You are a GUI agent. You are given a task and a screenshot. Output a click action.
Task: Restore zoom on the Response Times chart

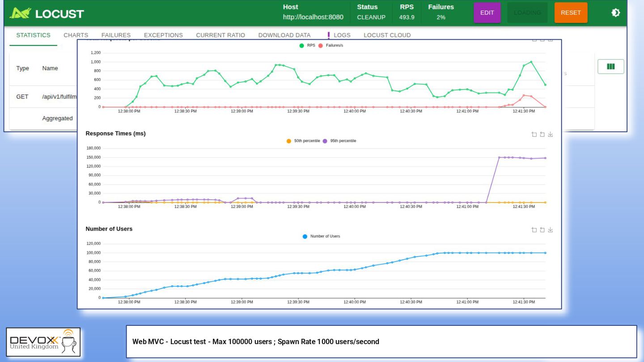click(x=542, y=135)
